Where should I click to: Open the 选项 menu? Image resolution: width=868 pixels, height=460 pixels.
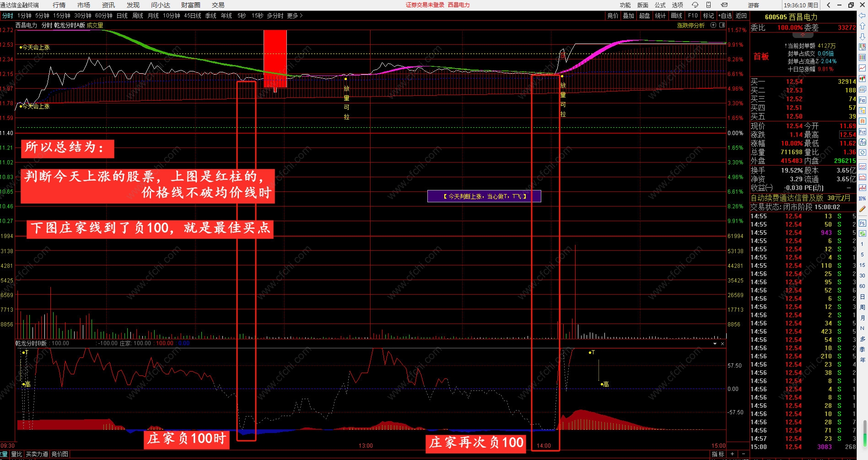(x=677, y=5)
